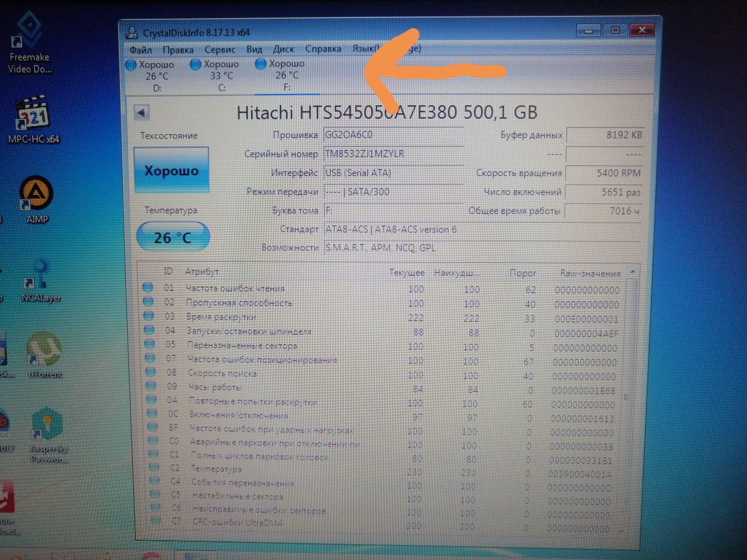Viewport: 747px width, 560px height.
Task: Select the Время раскрутки attribute text
Action: click(x=221, y=317)
